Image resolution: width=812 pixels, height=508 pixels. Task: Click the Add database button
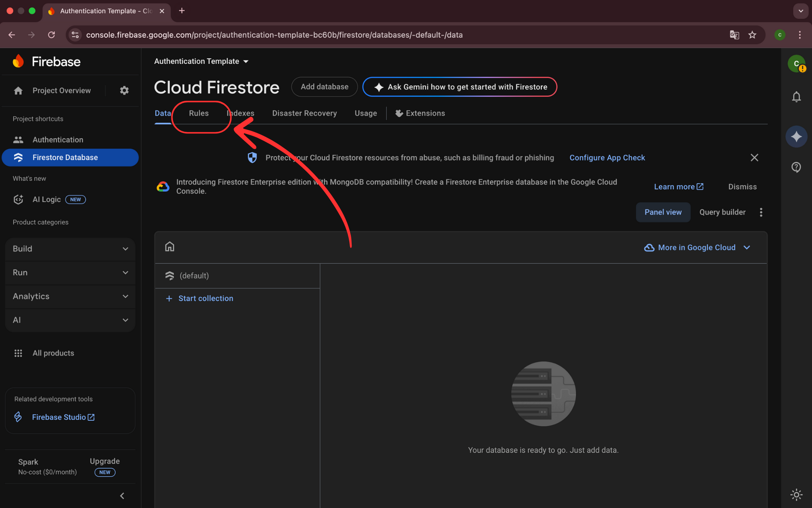coord(324,87)
